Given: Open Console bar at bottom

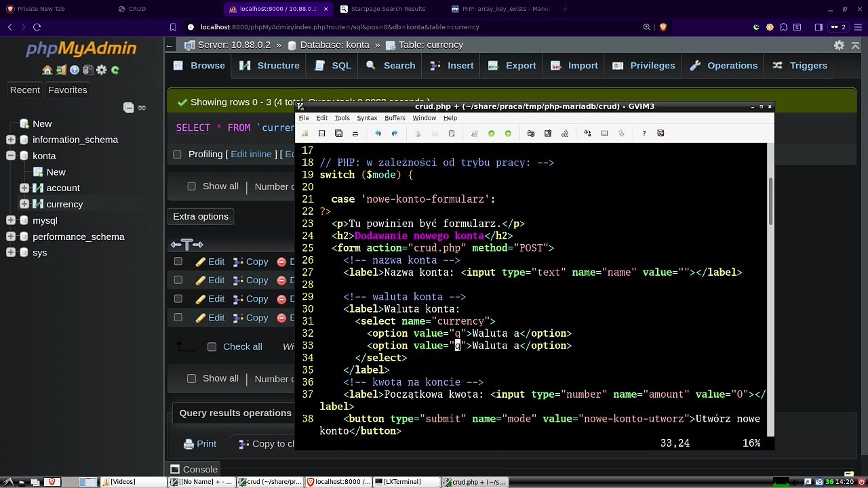Looking at the screenshot, I should coord(194,469).
